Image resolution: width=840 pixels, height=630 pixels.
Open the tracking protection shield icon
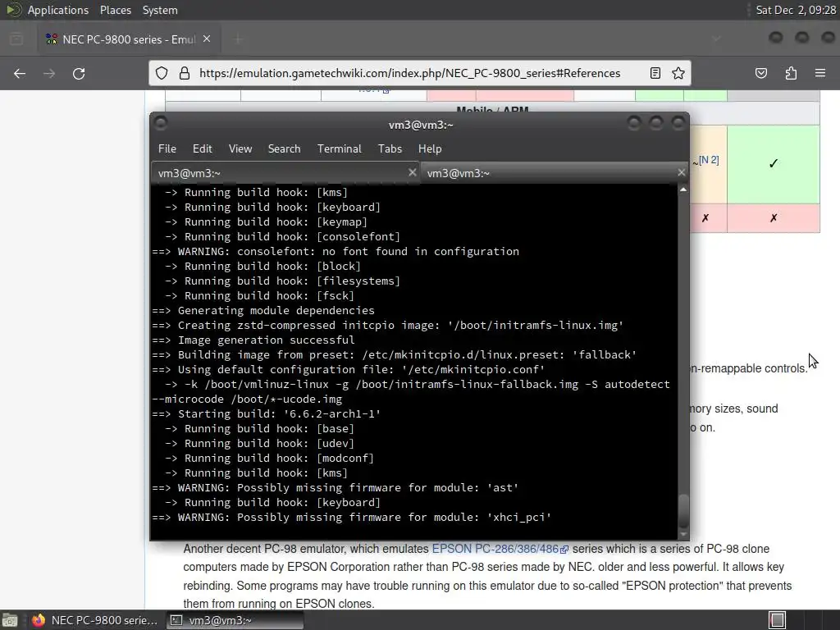[x=162, y=73]
